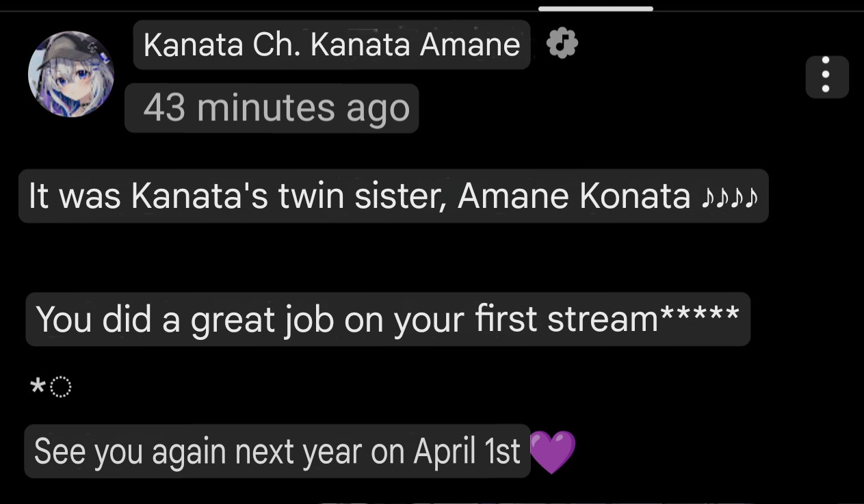This screenshot has height=504, width=864.
Task: Click the name 'Amane Konata' in comment
Action: (x=573, y=196)
